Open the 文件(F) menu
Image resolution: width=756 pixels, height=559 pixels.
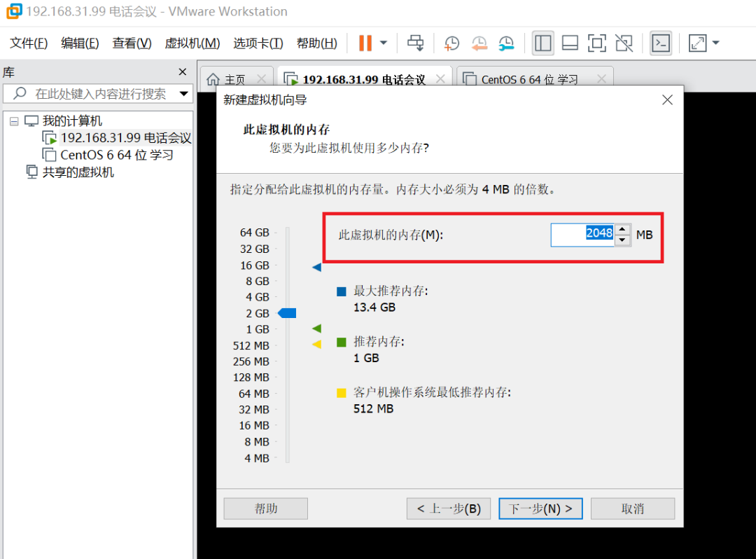tap(29, 43)
